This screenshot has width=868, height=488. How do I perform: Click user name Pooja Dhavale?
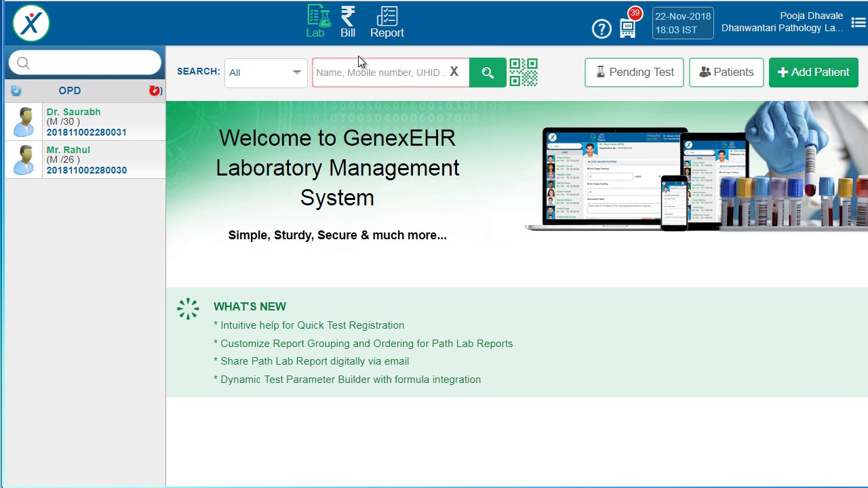tap(811, 16)
